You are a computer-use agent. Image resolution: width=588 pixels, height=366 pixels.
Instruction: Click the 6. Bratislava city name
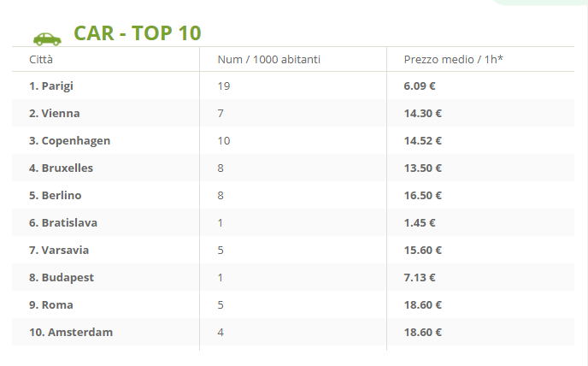tap(63, 223)
